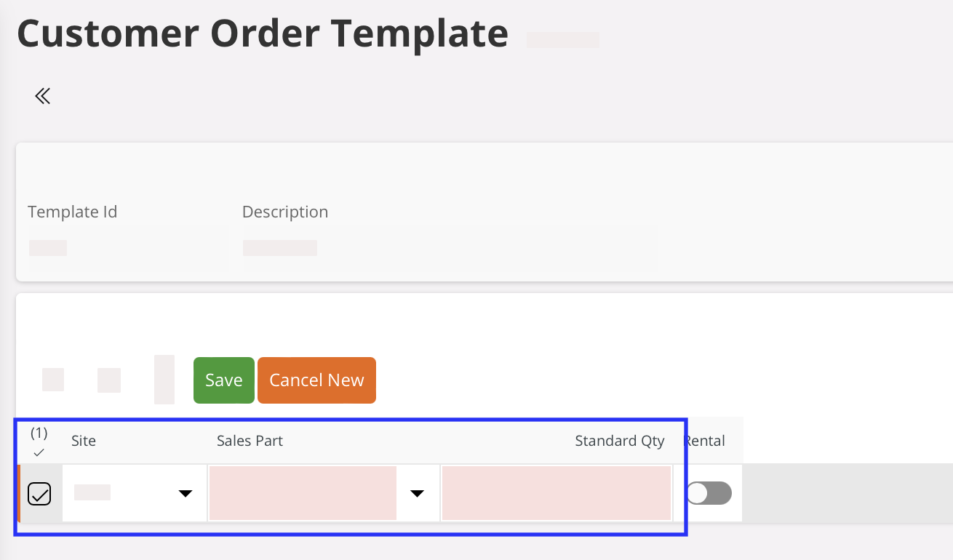Click the Description label
953x560 pixels.
click(x=285, y=212)
